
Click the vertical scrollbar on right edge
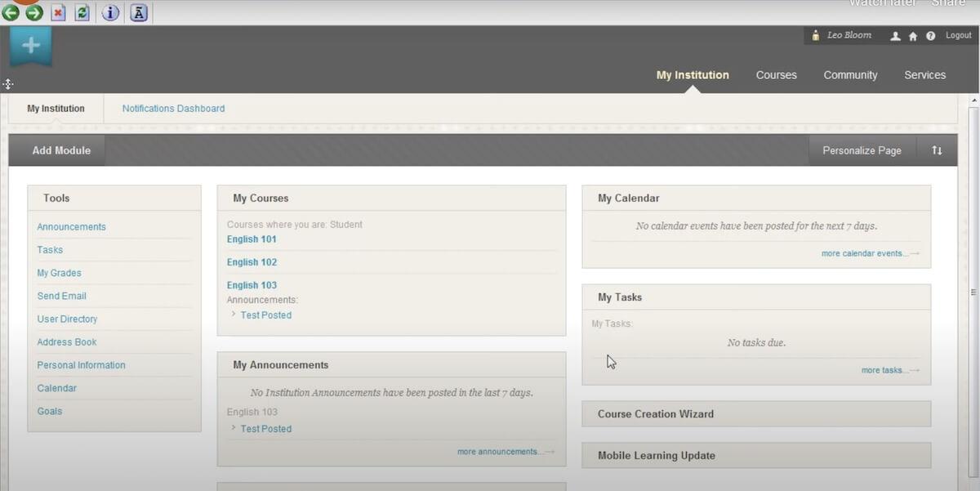pyautogui.click(x=973, y=290)
